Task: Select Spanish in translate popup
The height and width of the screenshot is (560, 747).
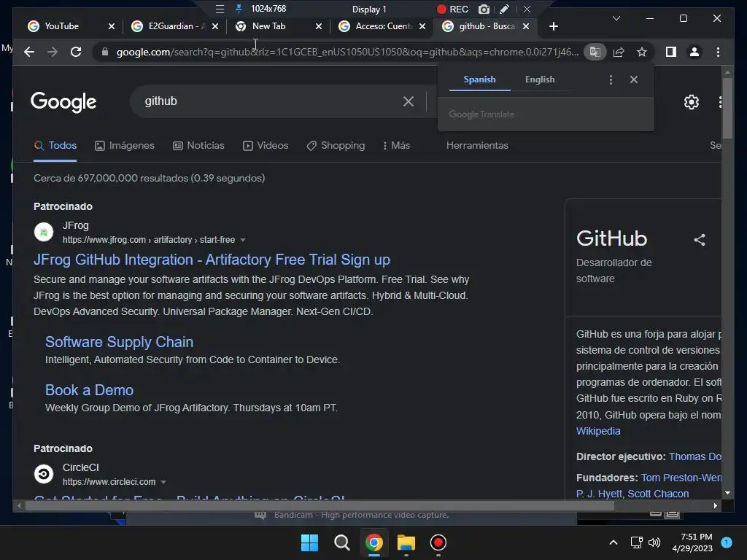Action: [x=479, y=79]
